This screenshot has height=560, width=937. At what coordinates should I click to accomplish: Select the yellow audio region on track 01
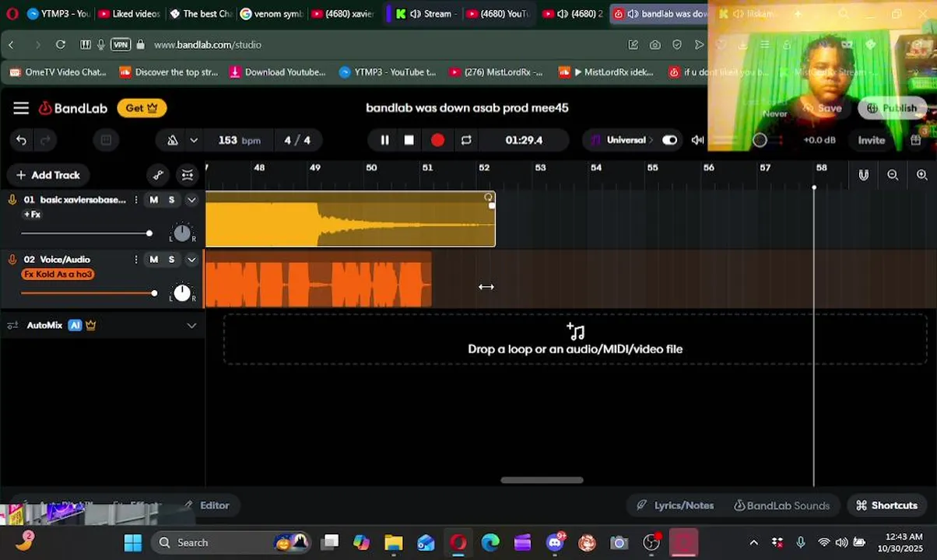[350, 219]
